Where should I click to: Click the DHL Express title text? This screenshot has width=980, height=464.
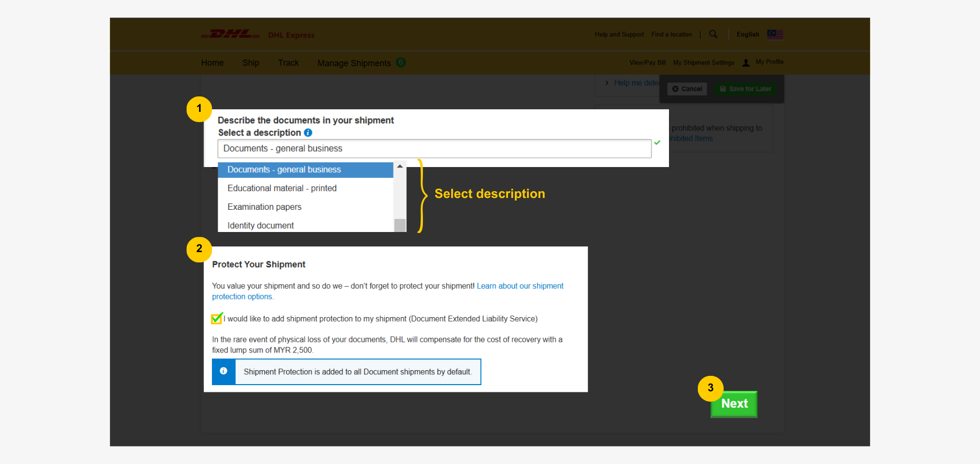[291, 35]
